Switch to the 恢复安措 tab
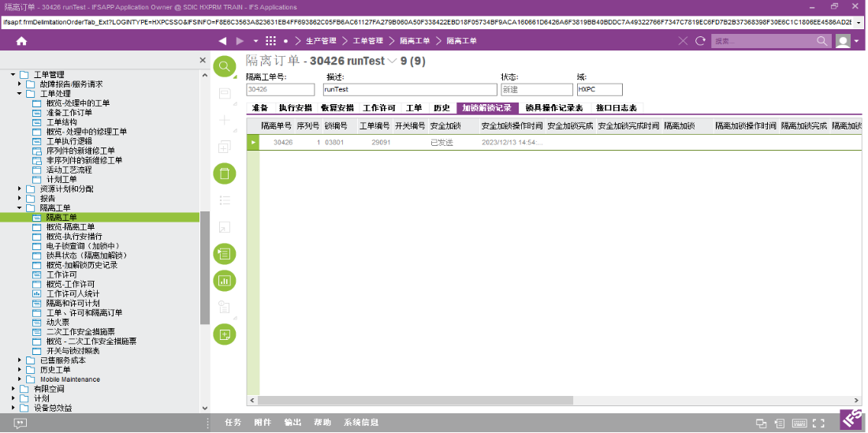Screen dimensions: 868x433 337,108
